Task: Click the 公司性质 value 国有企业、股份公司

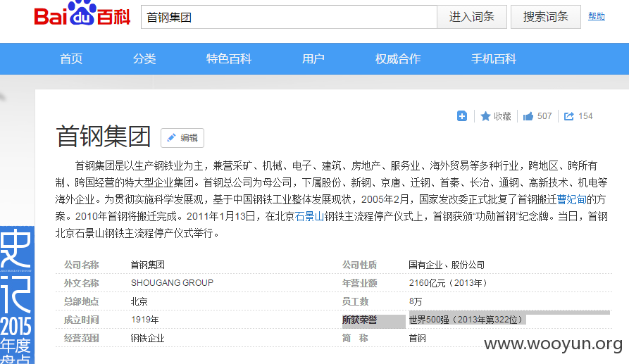Action: pyautogui.click(x=447, y=265)
